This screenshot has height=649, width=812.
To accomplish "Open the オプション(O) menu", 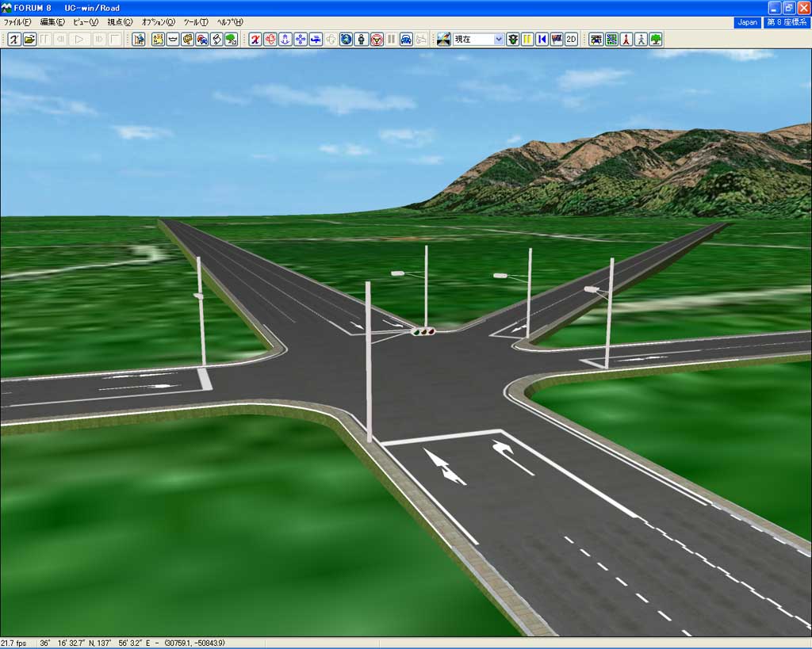I will click(159, 22).
